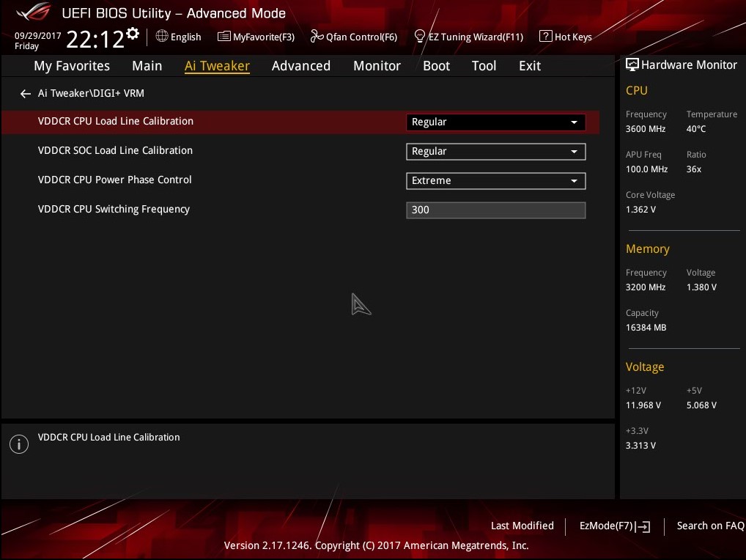Click the CPU section heading
The width and height of the screenshot is (746, 560).
pos(637,90)
